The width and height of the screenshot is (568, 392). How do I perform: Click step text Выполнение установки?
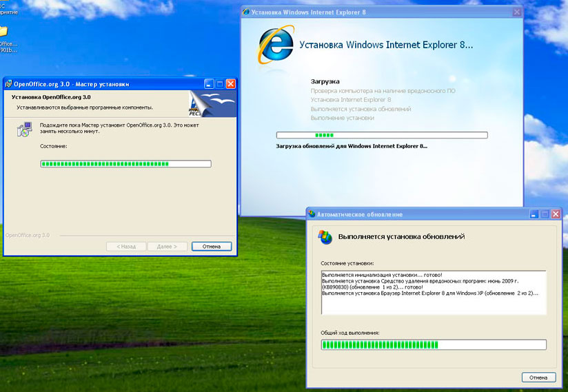click(x=343, y=118)
